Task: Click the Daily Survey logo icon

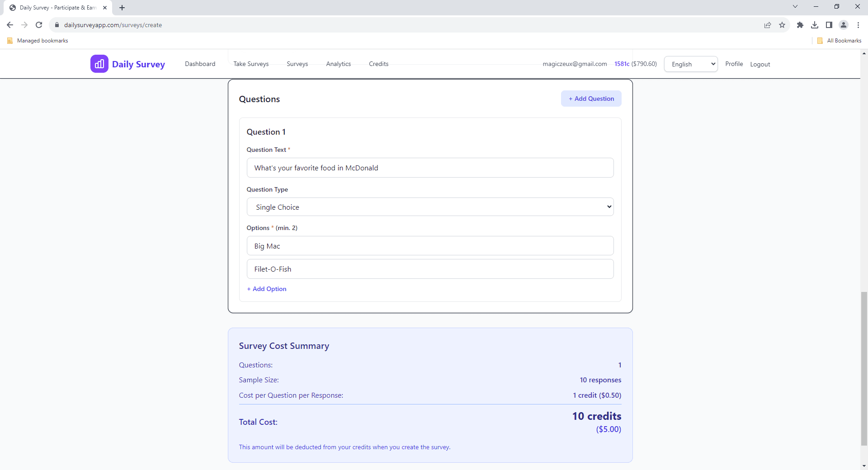Action: coord(99,64)
